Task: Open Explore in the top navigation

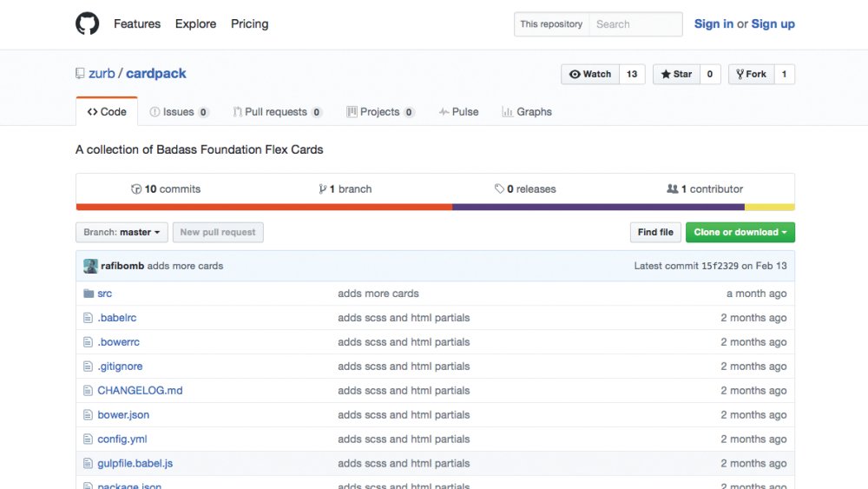Action: pos(195,23)
